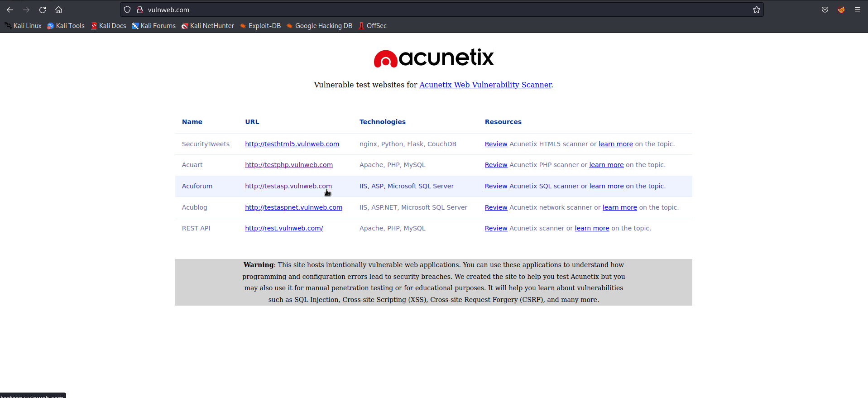Open the Pocket save icon

pos(825,10)
